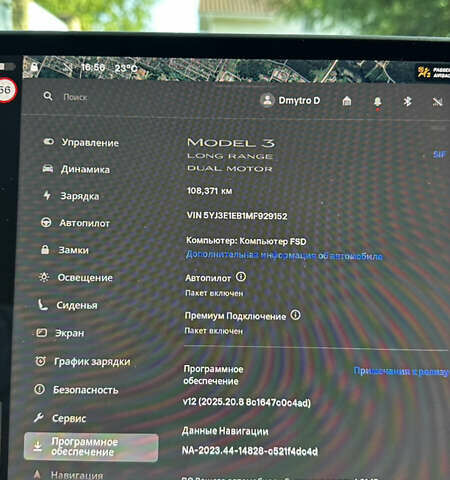Image resolution: width=450 pixels, height=480 pixels.
Task: Show info about Автопилот package
Action: coord(241,277)
